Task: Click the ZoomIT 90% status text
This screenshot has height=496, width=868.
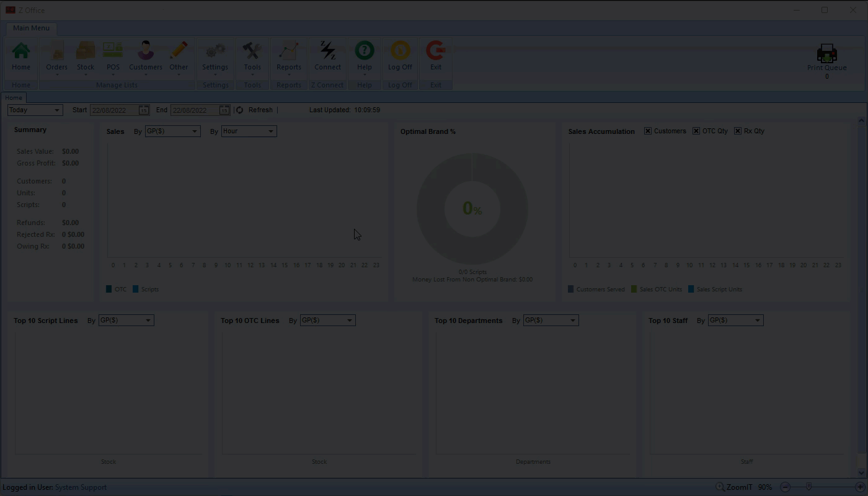Action: 750,487
